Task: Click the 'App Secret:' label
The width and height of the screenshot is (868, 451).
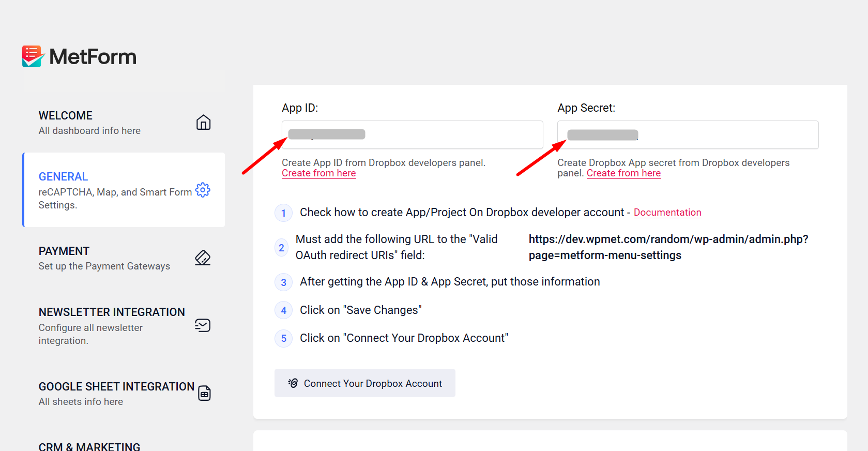Action: (586, 108)
